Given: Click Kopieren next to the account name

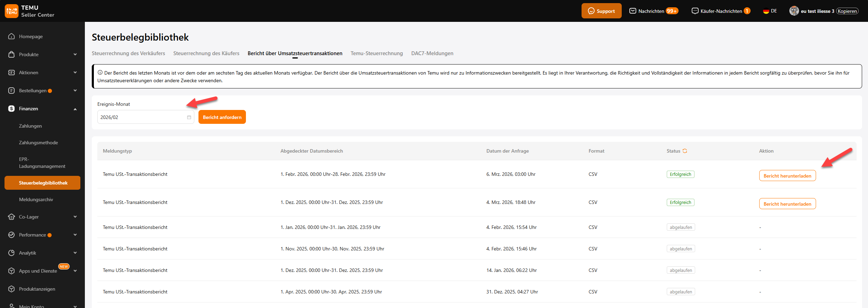Looking at the screenshot, I should pyautogui.click(x=847, y=11).
